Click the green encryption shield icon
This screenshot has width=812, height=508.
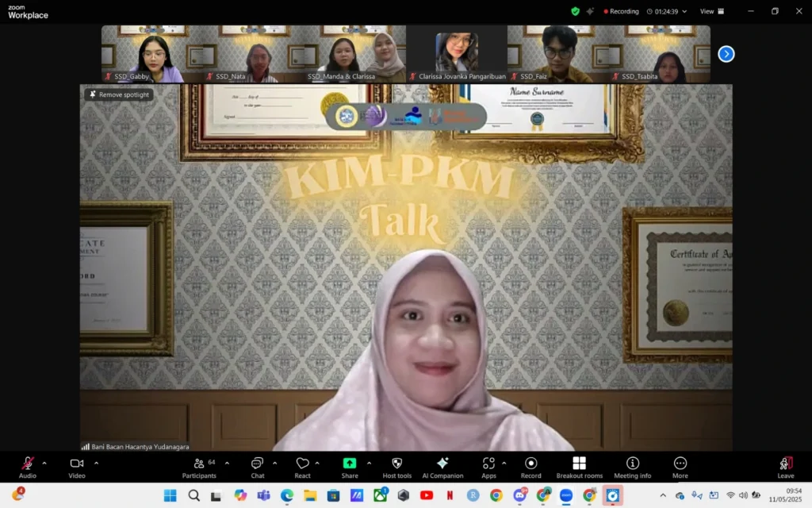click(575, 11)
